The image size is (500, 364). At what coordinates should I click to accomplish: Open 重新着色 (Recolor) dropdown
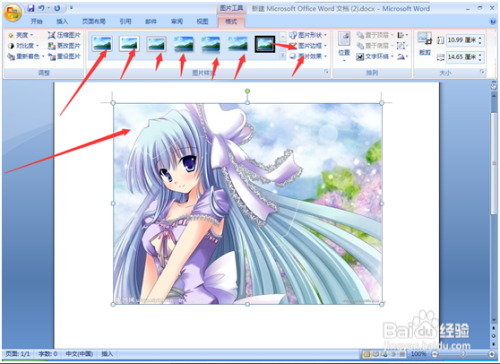26,56
